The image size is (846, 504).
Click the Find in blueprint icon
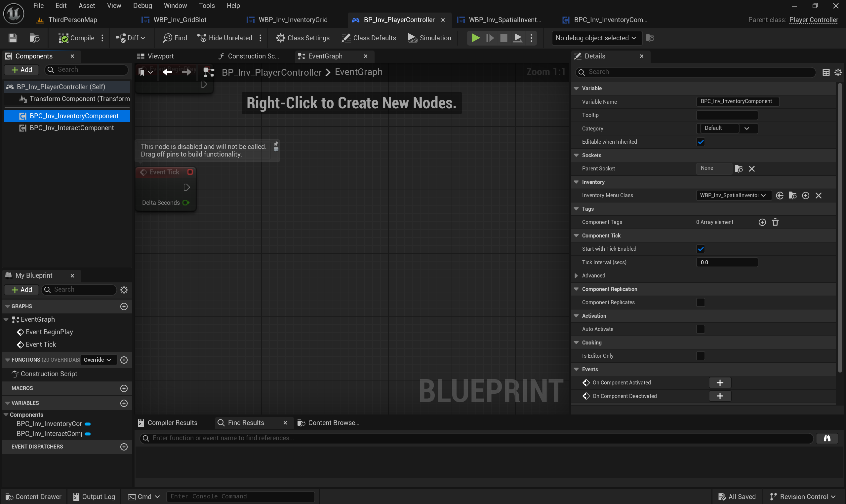(x=175, y=38)
